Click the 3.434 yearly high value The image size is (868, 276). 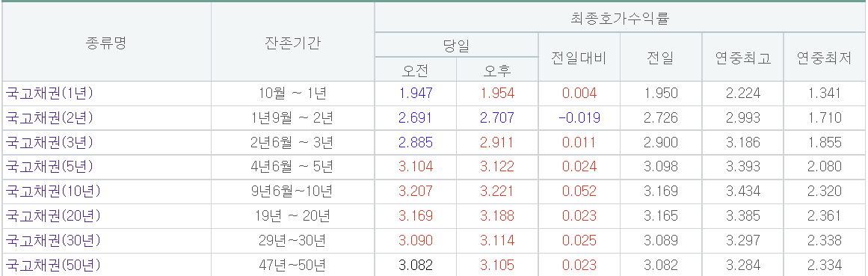click(x=743, y=191)
